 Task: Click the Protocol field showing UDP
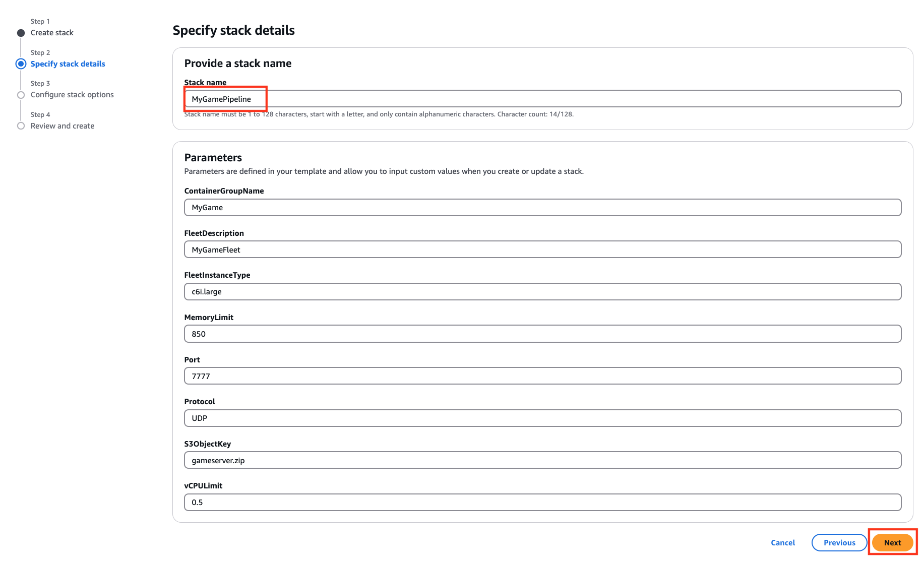pos(454,418)
